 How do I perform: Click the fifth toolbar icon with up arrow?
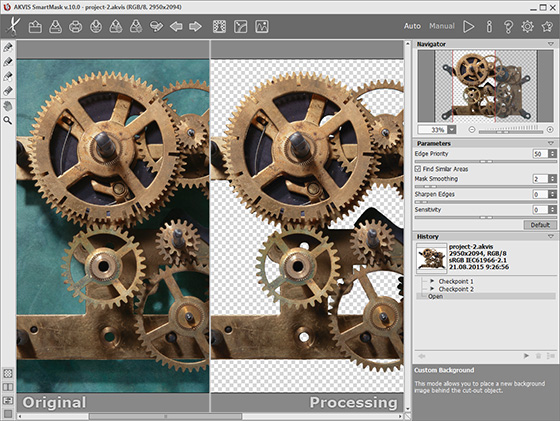[116, 26]
